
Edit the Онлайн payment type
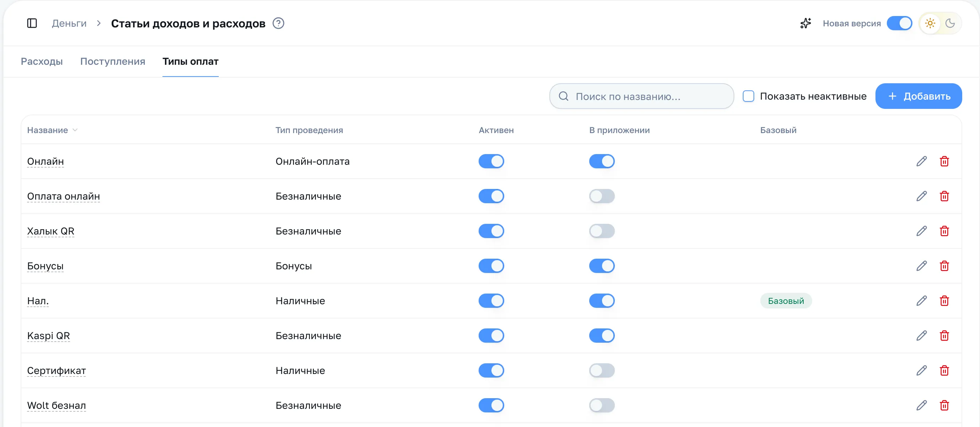coord(921,161)
